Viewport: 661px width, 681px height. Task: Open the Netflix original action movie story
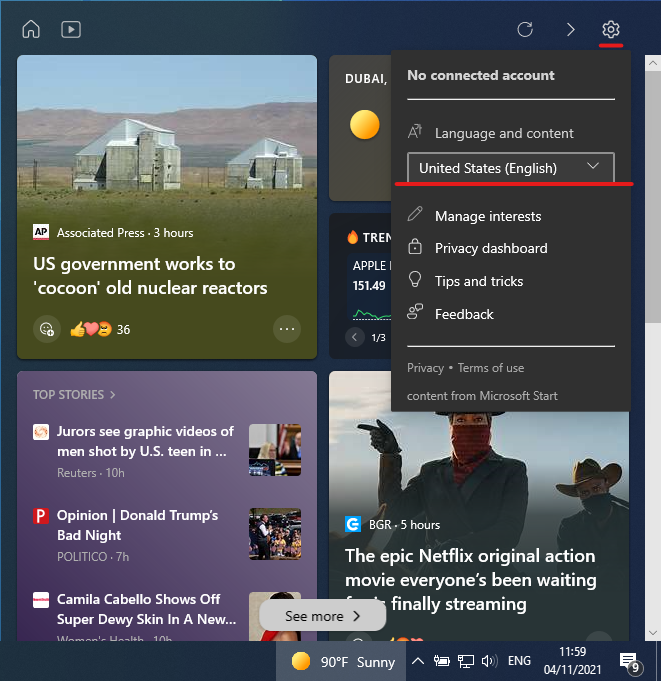coord(471,580)
